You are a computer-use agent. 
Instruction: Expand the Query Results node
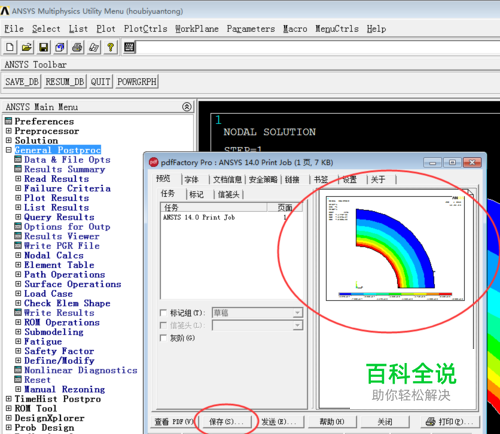point(18,217)
